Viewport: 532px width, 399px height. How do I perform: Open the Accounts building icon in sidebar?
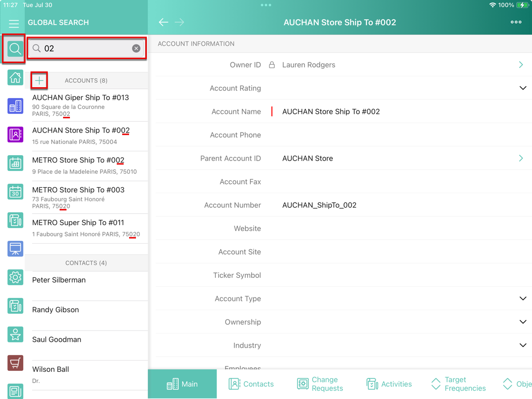[15, 106]
